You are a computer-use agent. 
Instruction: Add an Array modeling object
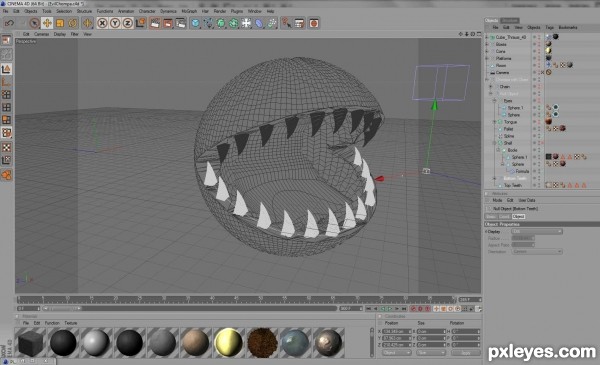tap(234, 23)
